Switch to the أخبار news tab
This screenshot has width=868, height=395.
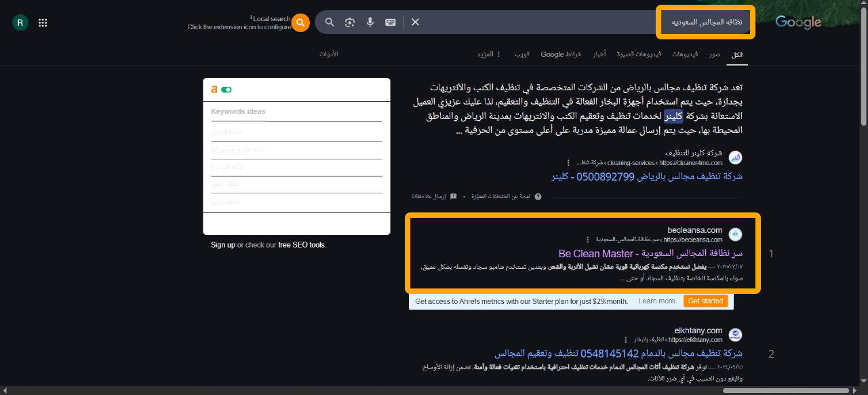point(599,54)
